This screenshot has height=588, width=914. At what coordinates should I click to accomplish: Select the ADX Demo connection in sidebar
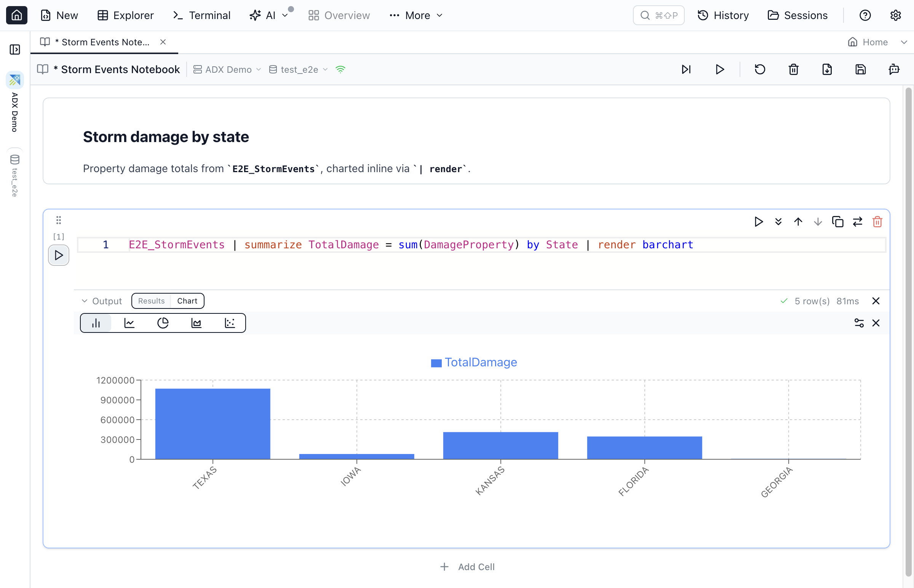[x=15, y=102]
